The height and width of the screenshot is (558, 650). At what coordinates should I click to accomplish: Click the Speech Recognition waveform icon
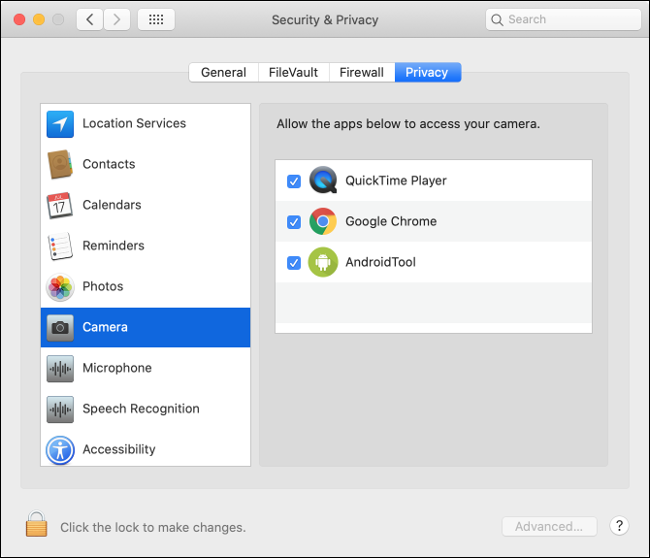[x=60, y=409]
